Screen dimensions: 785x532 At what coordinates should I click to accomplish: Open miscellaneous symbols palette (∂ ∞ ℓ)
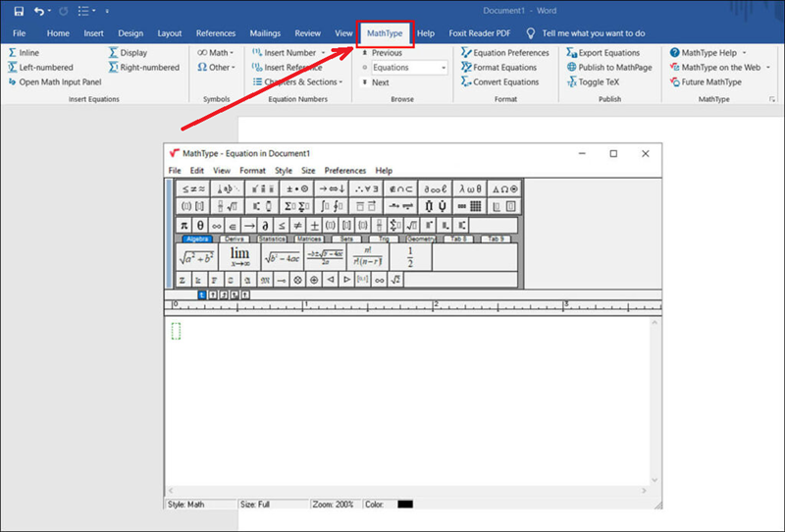click(436, 188)
